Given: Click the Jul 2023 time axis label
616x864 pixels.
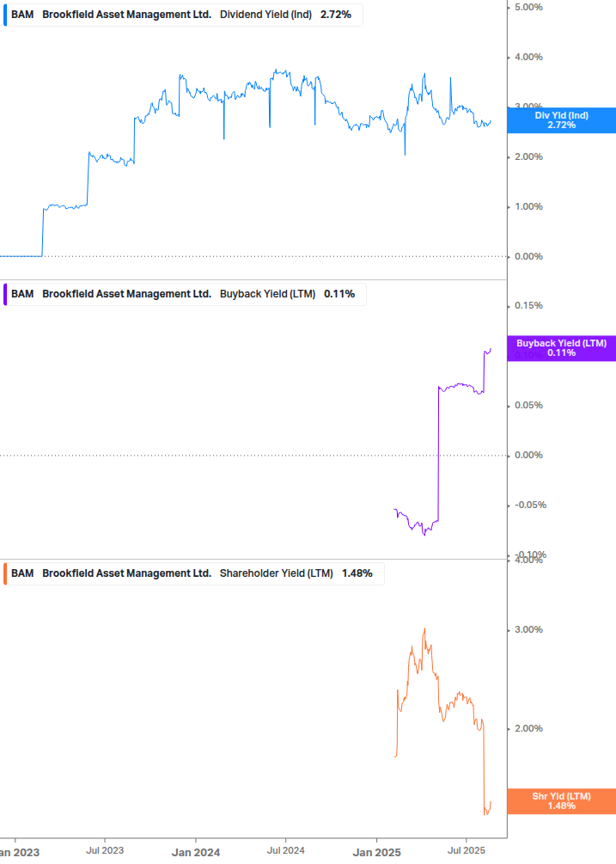Looking at the screenshot, I should click(105, 851).
